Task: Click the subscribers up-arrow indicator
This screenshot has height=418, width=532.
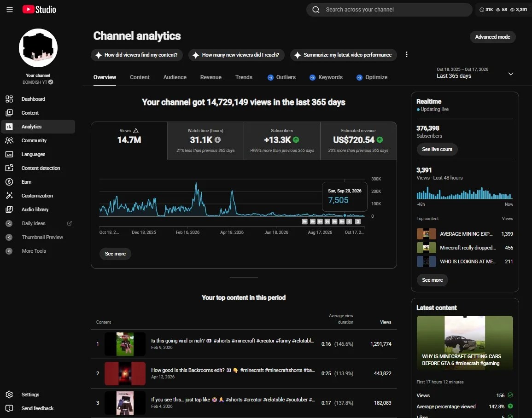Action: click(x=296, y=139)
